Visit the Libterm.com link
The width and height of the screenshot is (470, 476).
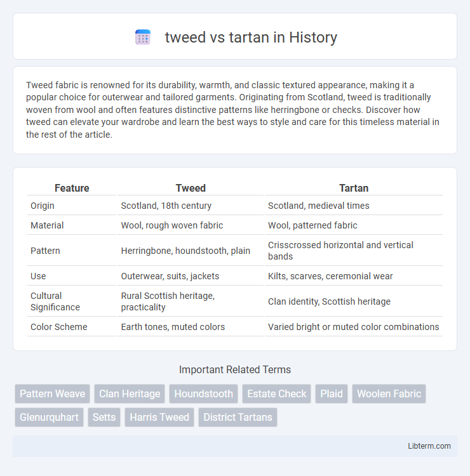click(429, 446)
